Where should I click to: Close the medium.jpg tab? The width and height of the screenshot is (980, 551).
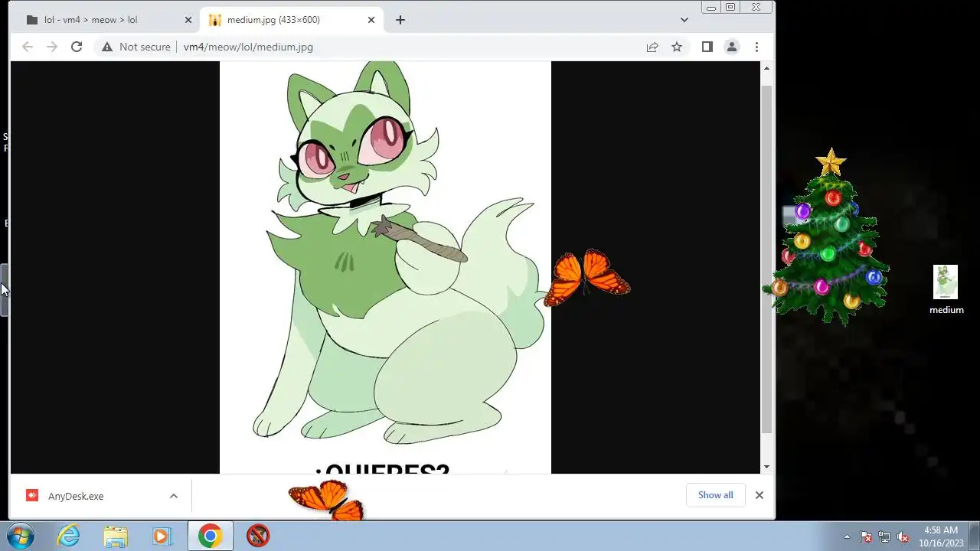pyautogui.click(x=371, y=20)
